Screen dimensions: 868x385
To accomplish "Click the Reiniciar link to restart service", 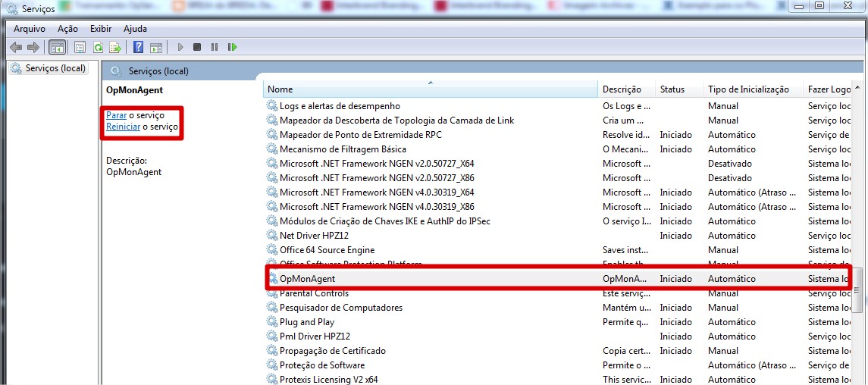I will 123,127.
